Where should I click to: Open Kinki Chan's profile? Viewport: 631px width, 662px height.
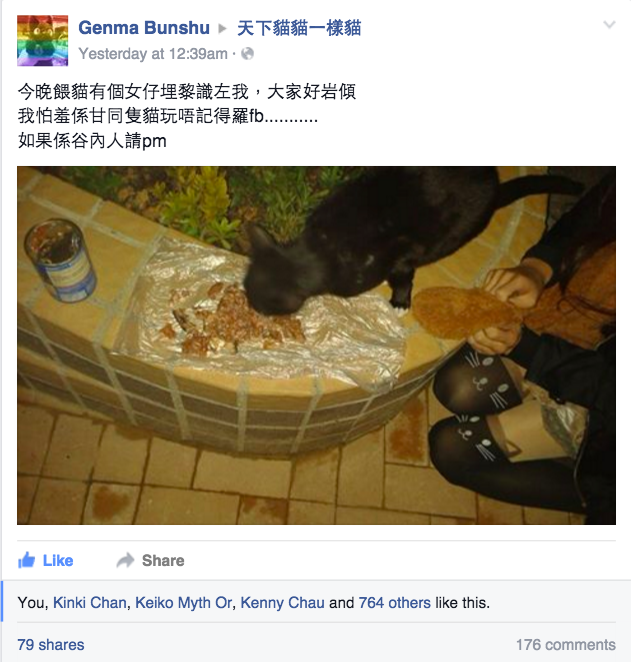coord(89,602)
